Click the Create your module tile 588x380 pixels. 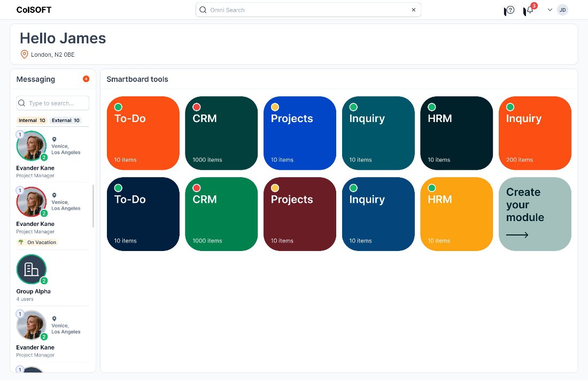[535, 214]
